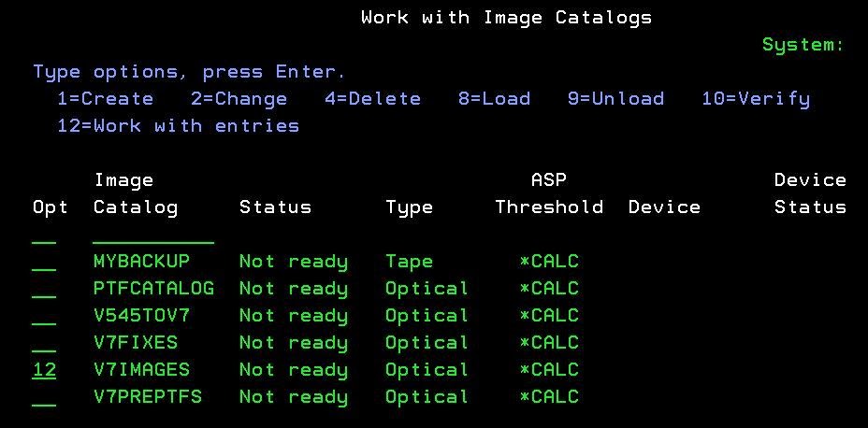868x428 pixels.
Task: Select the V7IMAGES catalog name
Action: tap(141, 370)
